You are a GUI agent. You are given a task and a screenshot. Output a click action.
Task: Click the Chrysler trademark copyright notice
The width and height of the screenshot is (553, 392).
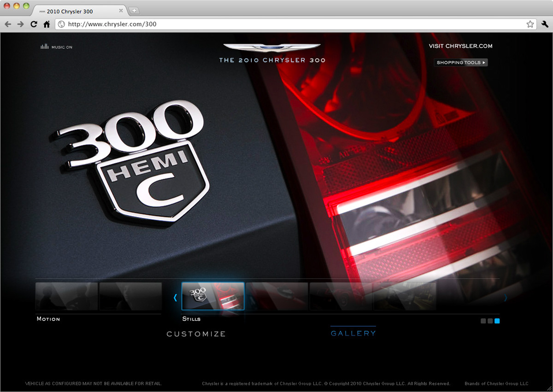(326, 384)
